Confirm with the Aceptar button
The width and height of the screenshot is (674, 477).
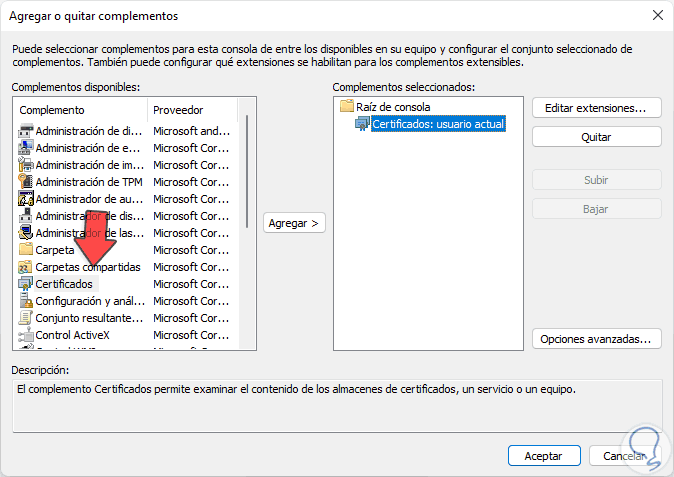point(543,455)
